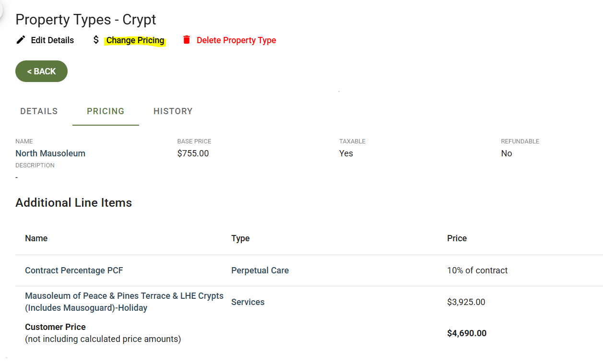Select the Contract Percentage PCF row

tap(309, 270)
